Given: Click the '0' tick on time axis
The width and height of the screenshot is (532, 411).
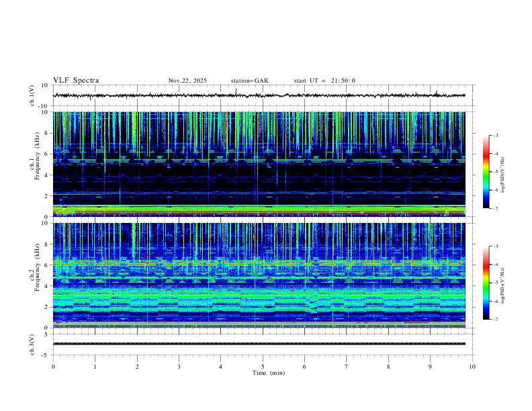Looking at the screenshot, I should 53,367.
